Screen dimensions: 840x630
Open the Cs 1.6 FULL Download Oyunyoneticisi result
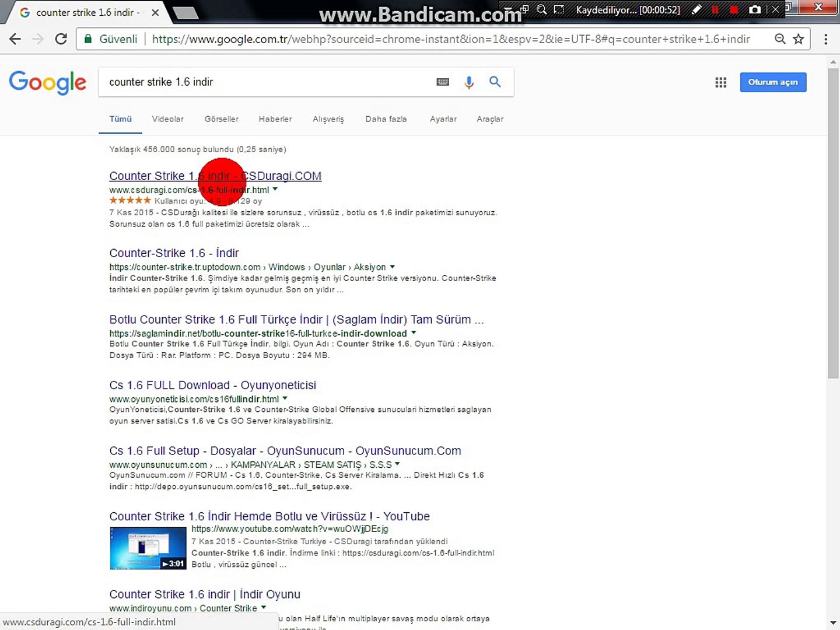[213, 386]
